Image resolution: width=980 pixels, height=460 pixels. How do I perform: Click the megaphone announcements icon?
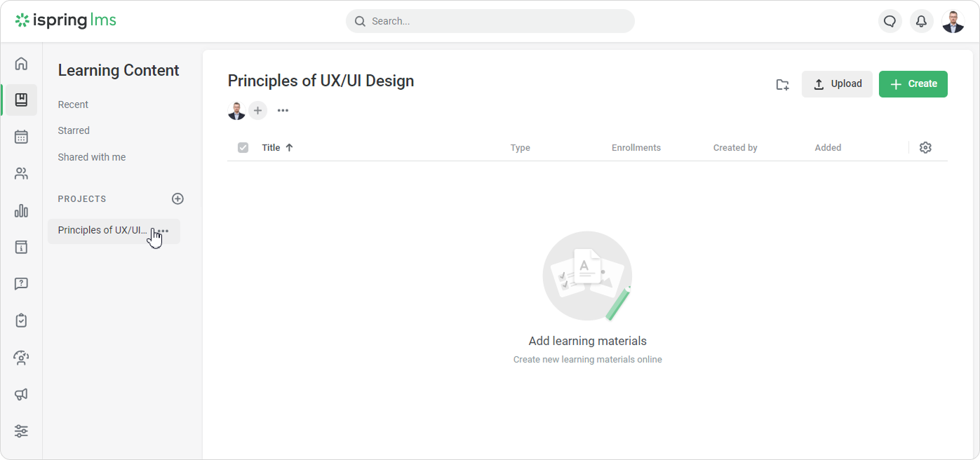(21, 394)
